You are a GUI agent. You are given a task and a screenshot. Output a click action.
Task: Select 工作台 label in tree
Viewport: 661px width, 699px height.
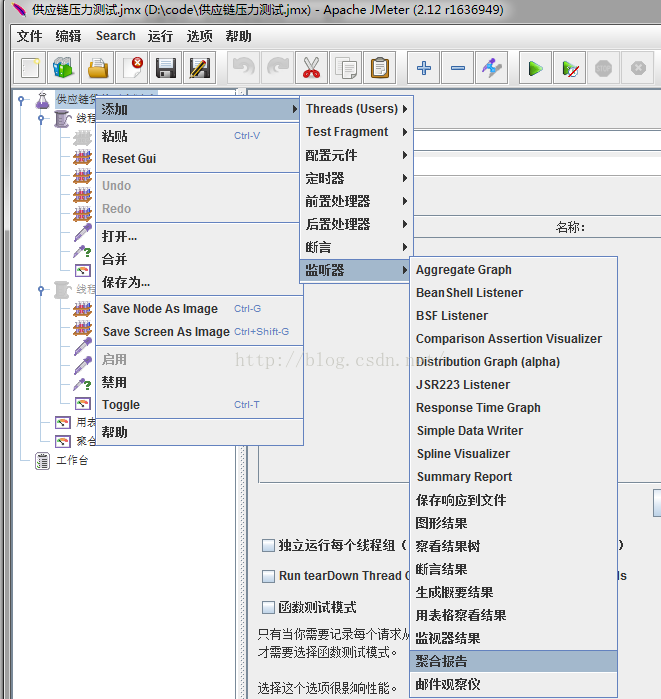tap(72, 461)
